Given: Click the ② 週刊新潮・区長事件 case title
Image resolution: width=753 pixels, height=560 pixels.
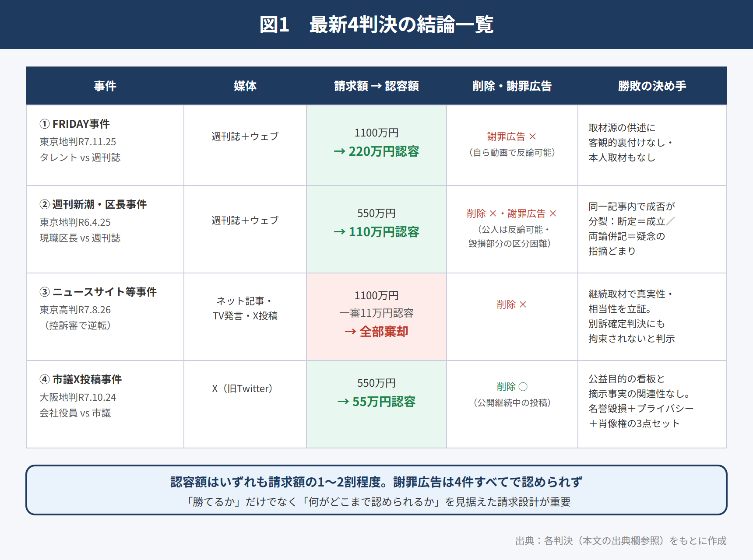Looking at the screenshot, I should pos(93,204).
